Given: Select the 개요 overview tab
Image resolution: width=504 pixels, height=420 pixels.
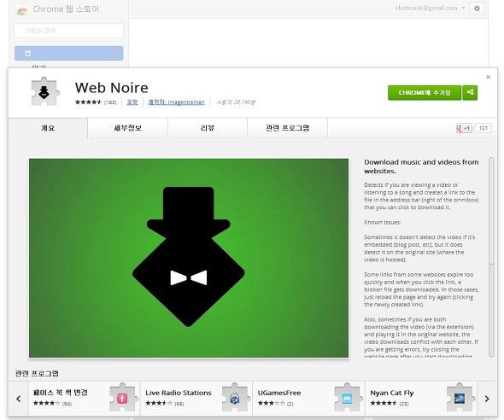Looking at the screenshot, I should point(48,128).
